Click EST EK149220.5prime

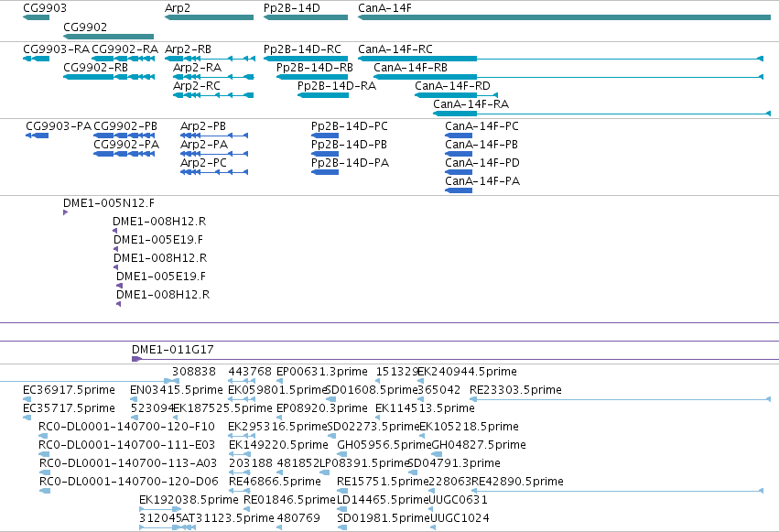240,454
